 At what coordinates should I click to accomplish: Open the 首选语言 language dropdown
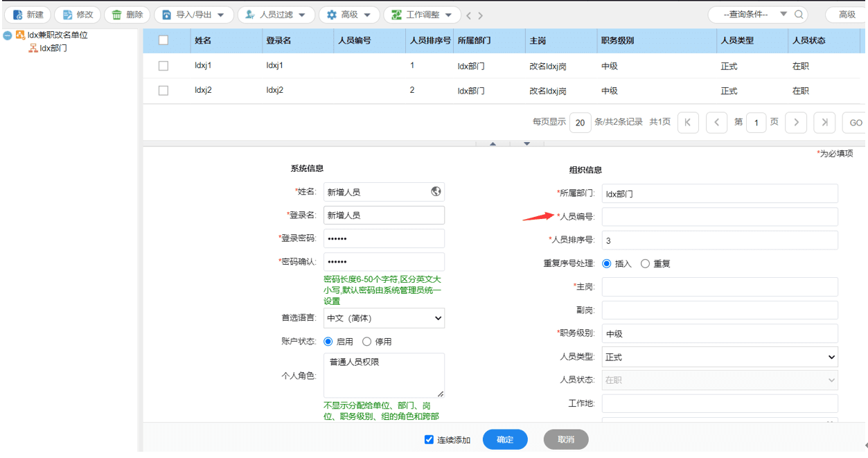(x=384, y=318)
